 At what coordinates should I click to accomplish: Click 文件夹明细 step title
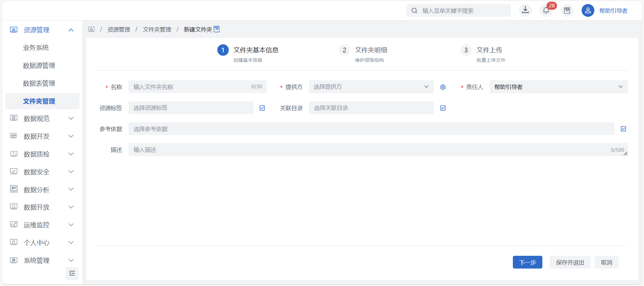(x=371, y=50)
